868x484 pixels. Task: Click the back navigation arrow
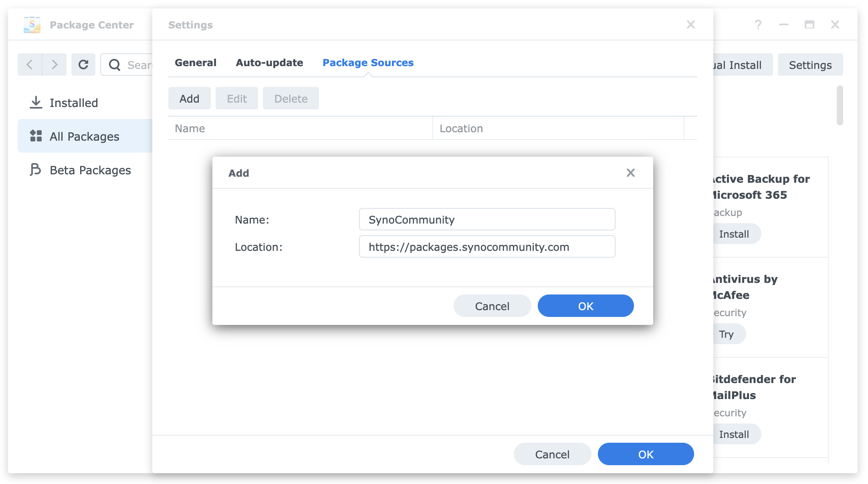point(29,65)
